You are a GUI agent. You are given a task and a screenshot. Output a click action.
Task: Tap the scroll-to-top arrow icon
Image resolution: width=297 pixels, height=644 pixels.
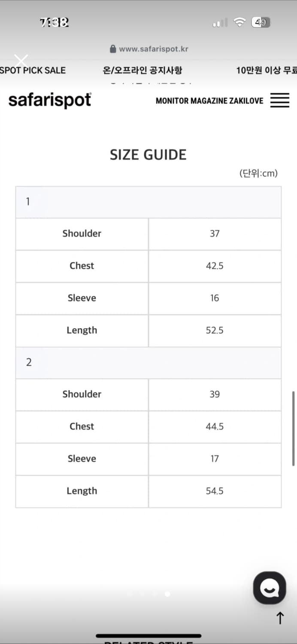tap(280, 618)
